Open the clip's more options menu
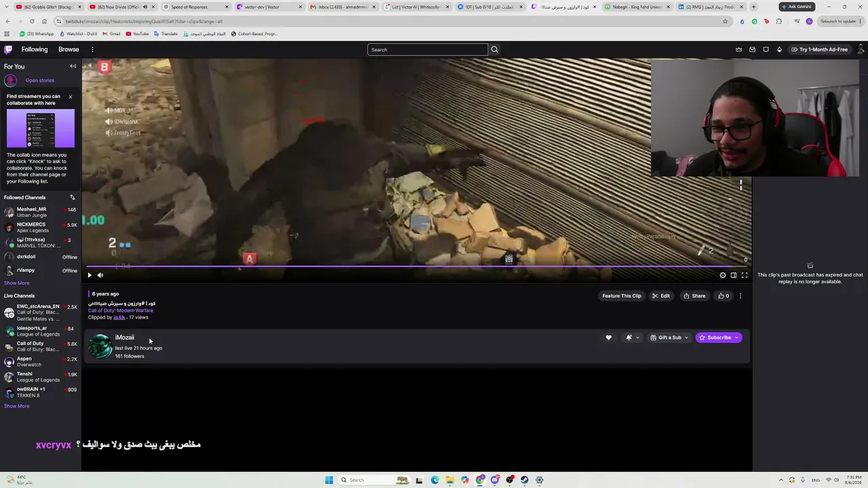This screenshot has height=488, width=868. pyautogui.click(x=741, y=296)
